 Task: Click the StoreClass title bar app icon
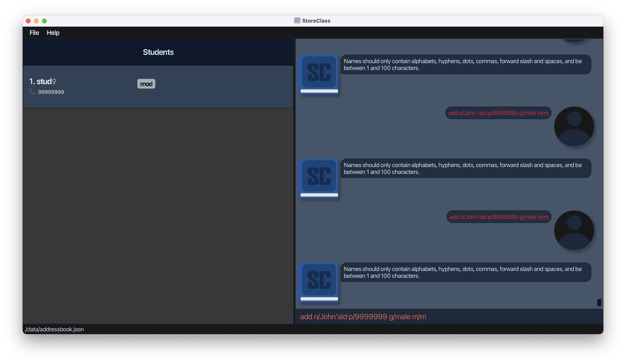coord(297,21)
